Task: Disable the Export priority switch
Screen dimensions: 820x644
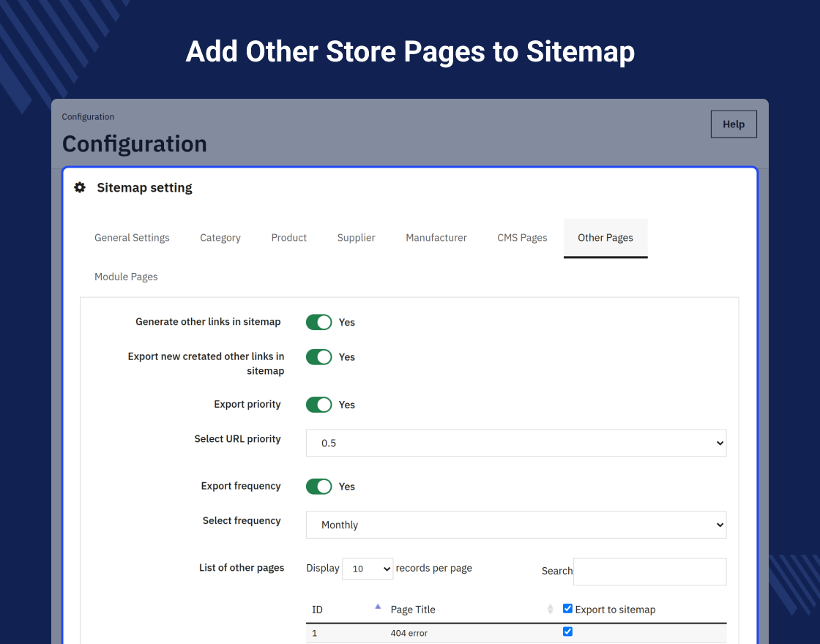Action: click(318, 405)
